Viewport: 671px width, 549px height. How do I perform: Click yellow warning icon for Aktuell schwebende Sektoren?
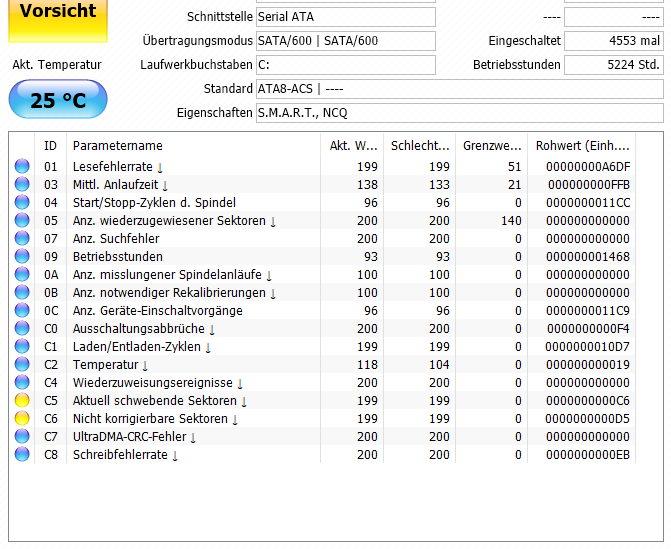(x=22, y=400)
